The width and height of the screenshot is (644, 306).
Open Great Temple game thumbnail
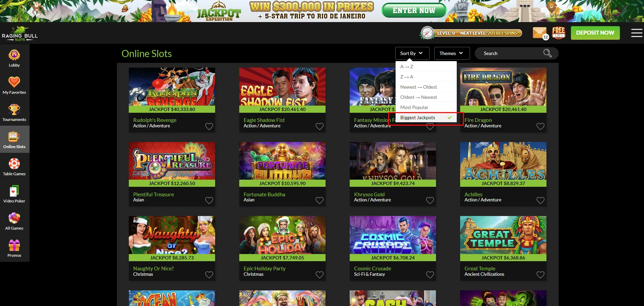click(x=503, y=235)
